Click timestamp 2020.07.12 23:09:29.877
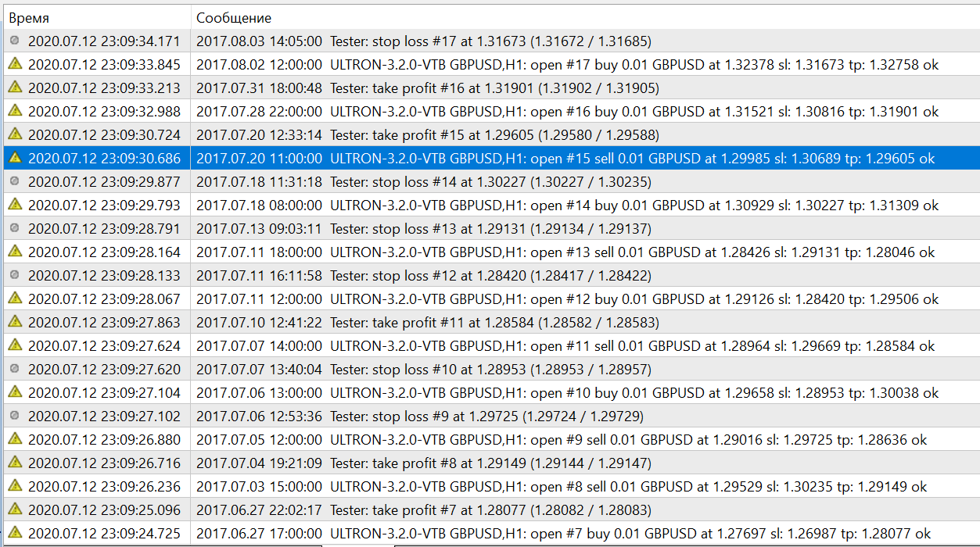Image resolution: width=980 pixels, height=547 pixels. (104, 182)
